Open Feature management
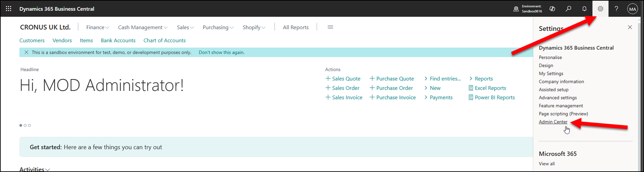 click(x=561, y=106)
